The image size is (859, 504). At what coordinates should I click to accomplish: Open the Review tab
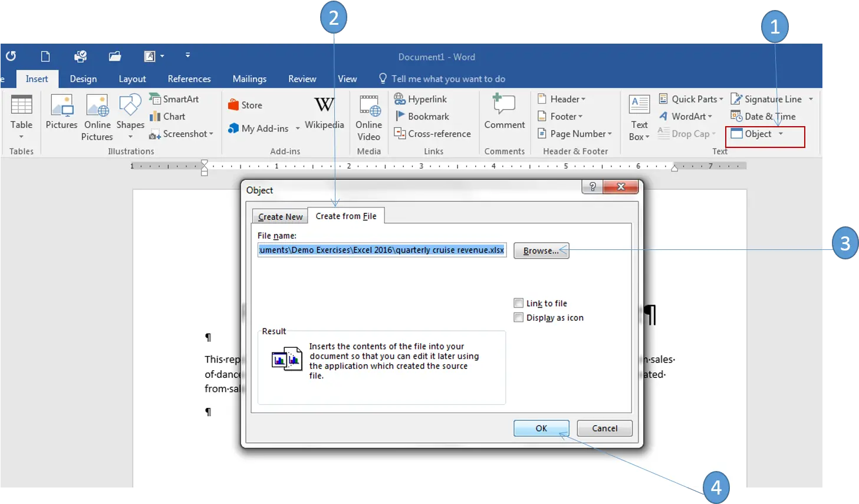[302, 79]
